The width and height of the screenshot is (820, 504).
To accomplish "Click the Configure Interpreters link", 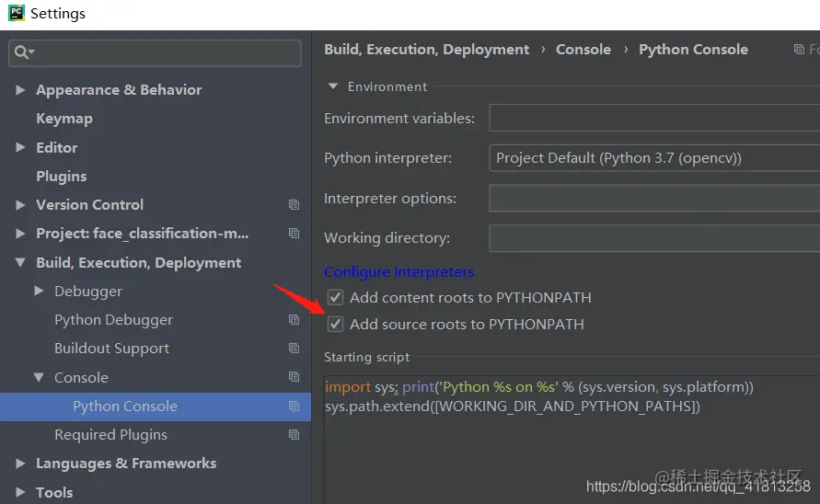I will pos(398,272).
